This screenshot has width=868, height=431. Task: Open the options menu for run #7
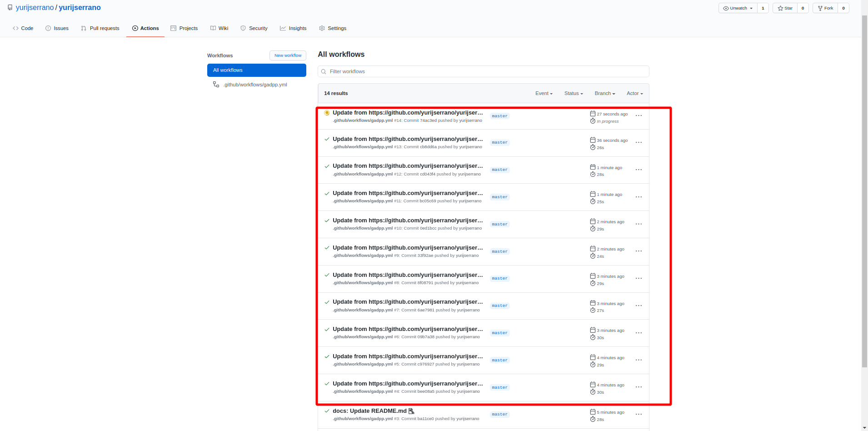[639, 306]
